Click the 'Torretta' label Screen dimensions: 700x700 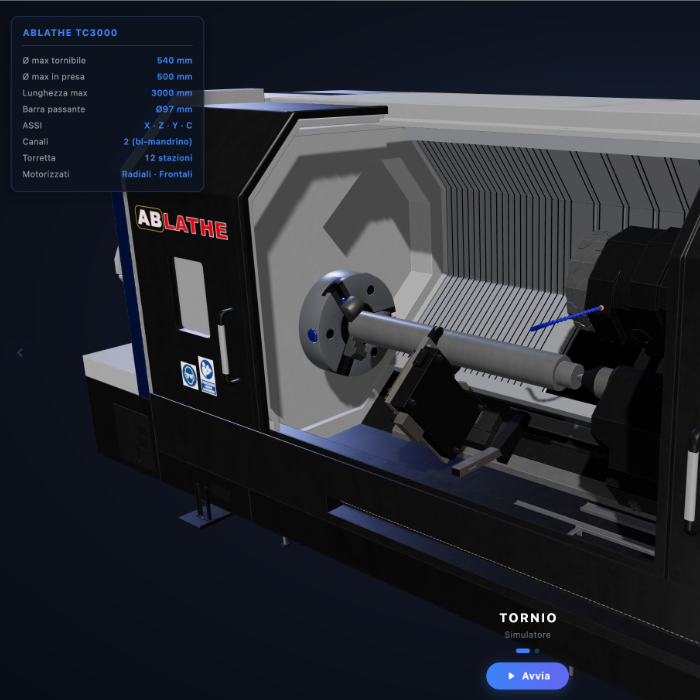tap(39, 158)
